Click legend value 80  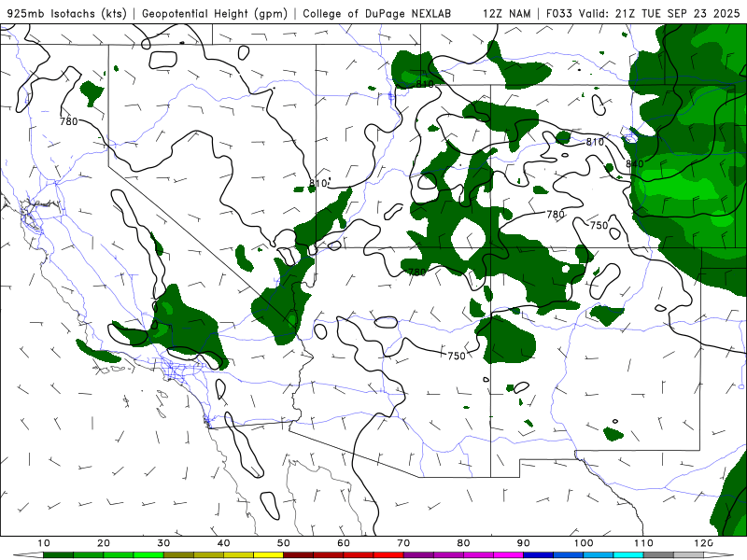point(463,543)
